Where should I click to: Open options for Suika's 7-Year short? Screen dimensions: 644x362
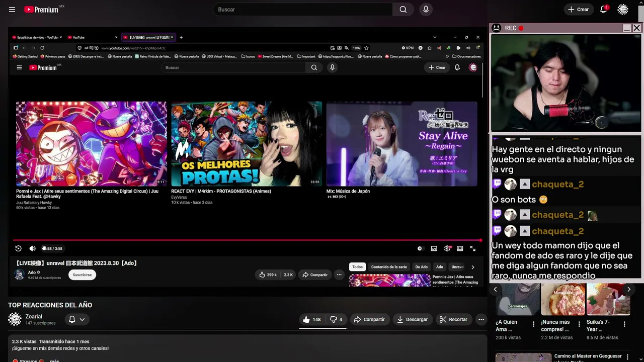pos(624,324)
